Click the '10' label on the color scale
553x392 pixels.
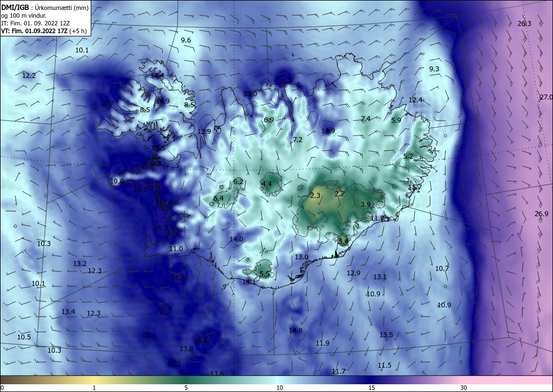(x=280, y=388)
